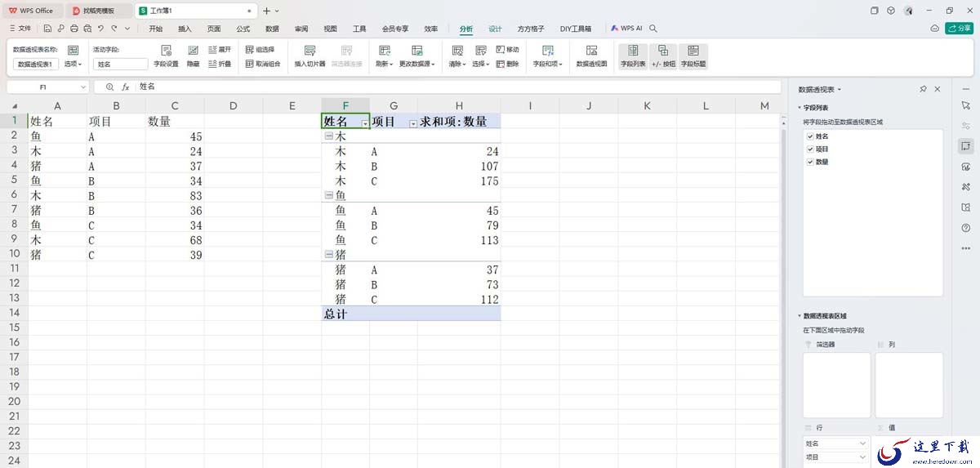Switch to the 开始 ribbon tab

point(156,29)
